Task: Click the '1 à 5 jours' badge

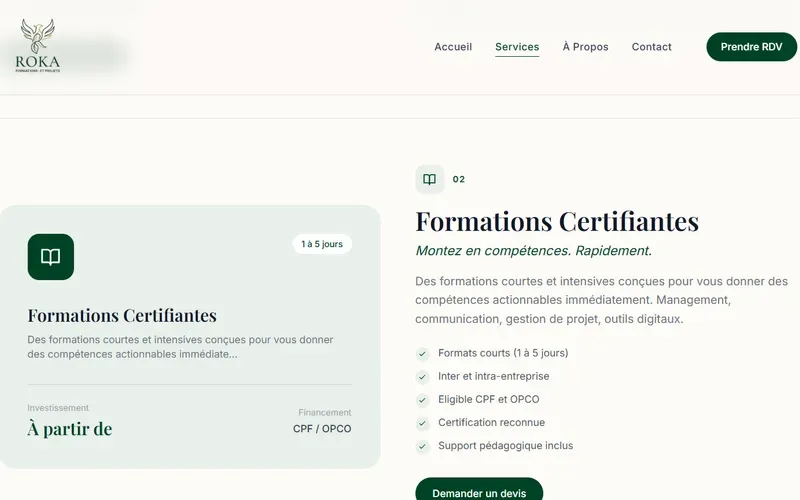Action: 322,244
